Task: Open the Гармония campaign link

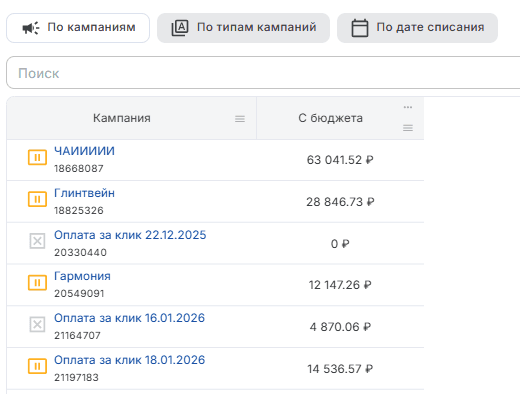Action: pyautogui.click(x=82, y=276)
